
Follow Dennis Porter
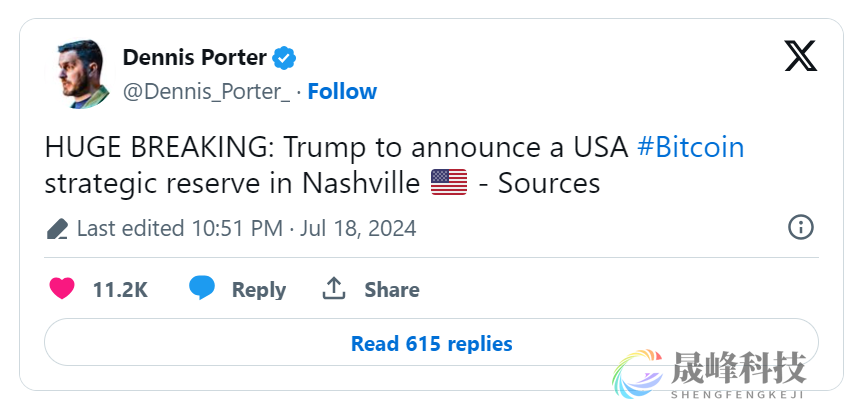pyautogui.click(x=342, y=91)
